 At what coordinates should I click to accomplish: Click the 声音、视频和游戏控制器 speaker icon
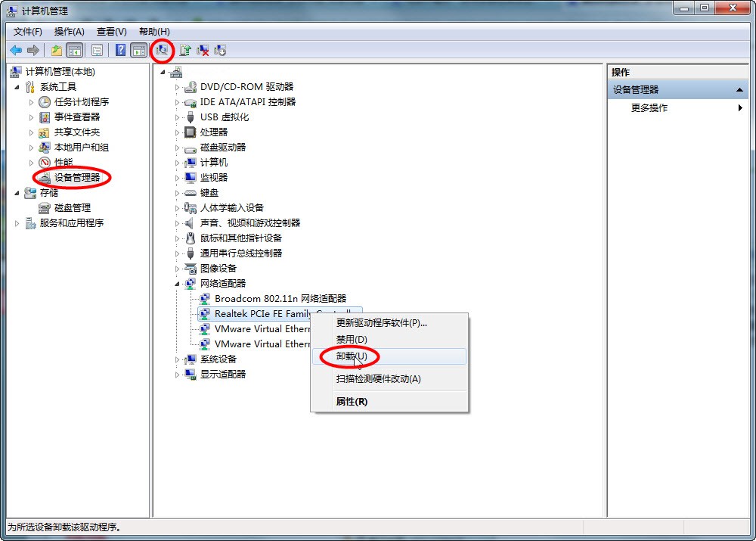pyautogui.click(x=190, y=223)
